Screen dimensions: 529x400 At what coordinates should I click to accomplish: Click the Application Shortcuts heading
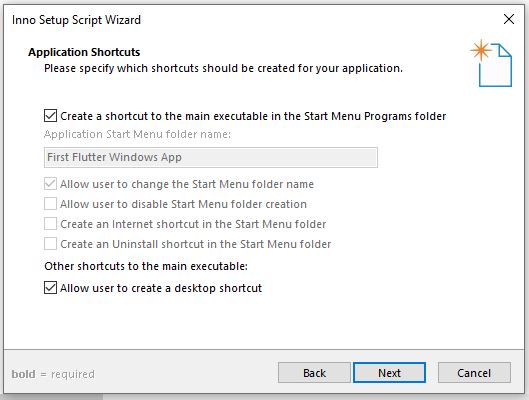coord(84,52)
